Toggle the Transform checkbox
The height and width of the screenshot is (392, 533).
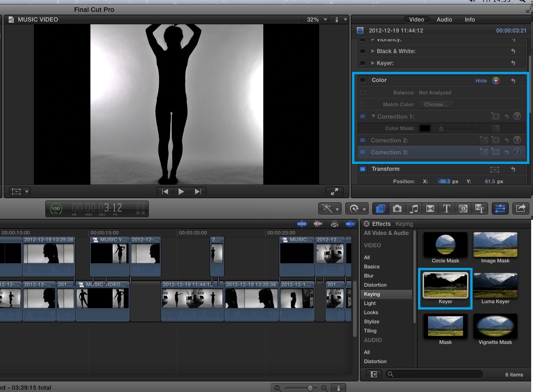363,169
